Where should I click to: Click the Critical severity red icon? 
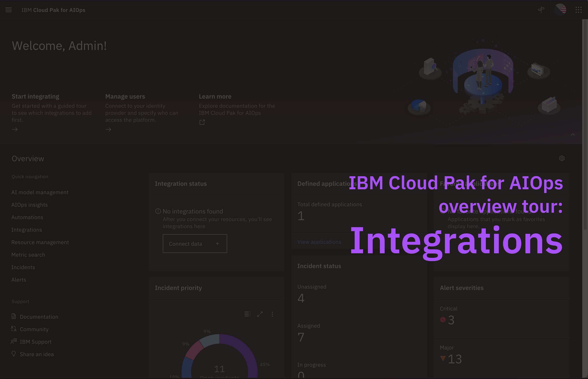coord(443,320)
